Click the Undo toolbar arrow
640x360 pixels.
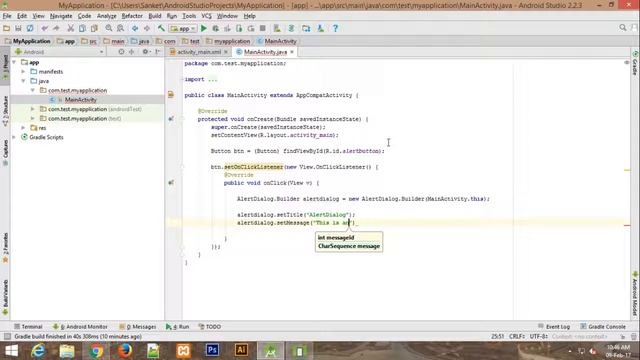[44, 28]
